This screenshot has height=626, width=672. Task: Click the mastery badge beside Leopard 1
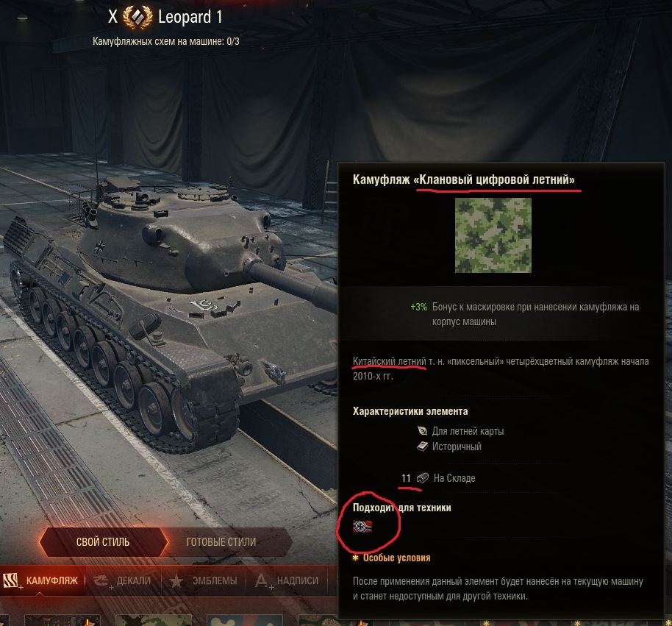click(137, 17)
